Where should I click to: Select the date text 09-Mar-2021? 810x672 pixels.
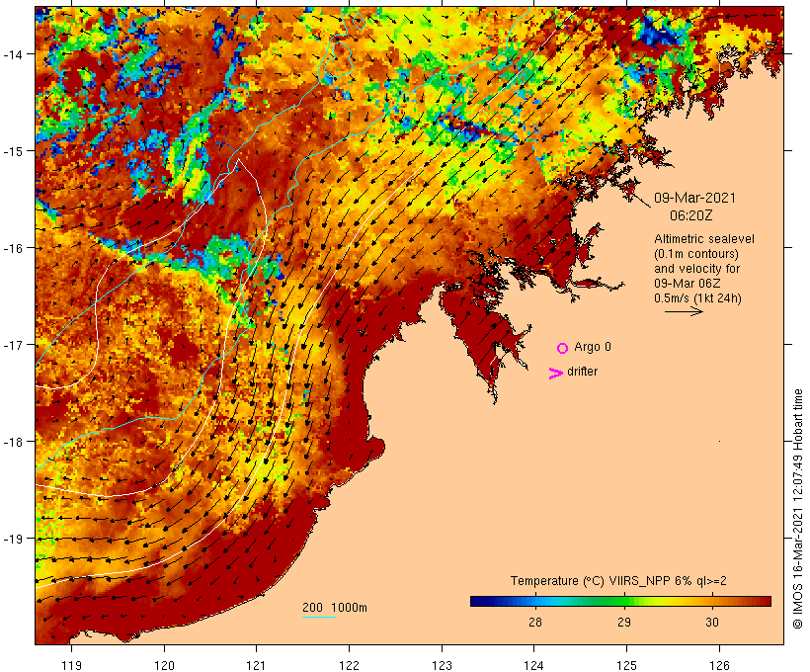[x=694, y=198]
